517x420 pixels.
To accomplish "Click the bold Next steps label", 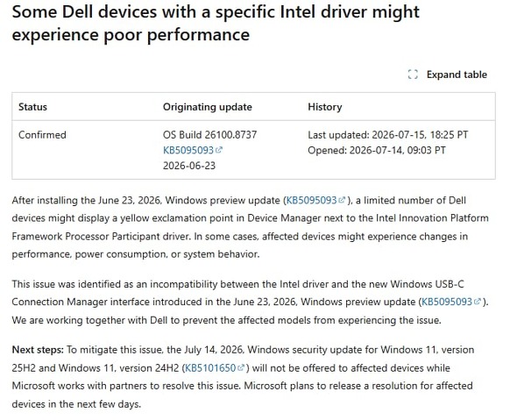I will [x=38, y=350].
